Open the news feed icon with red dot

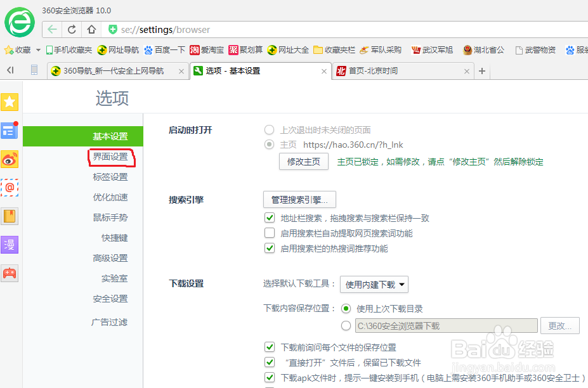pyautogui.click(x=10, y=131)
